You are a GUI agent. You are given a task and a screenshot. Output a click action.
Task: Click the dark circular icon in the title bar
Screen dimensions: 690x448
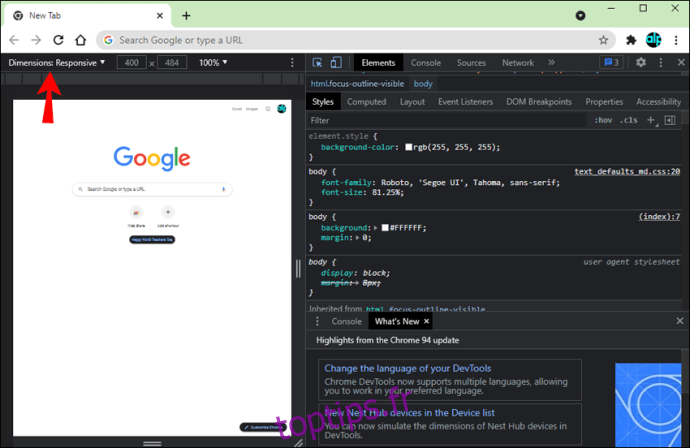(580, 15)
